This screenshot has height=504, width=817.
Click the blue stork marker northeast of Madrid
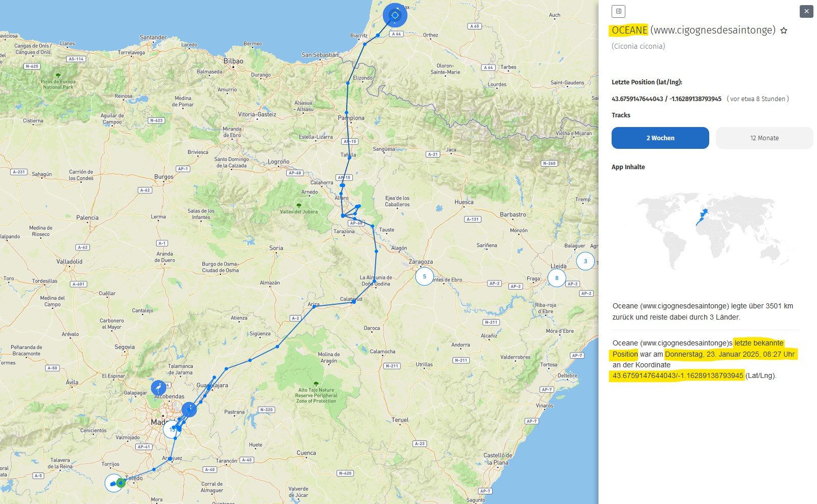(189, 409)
